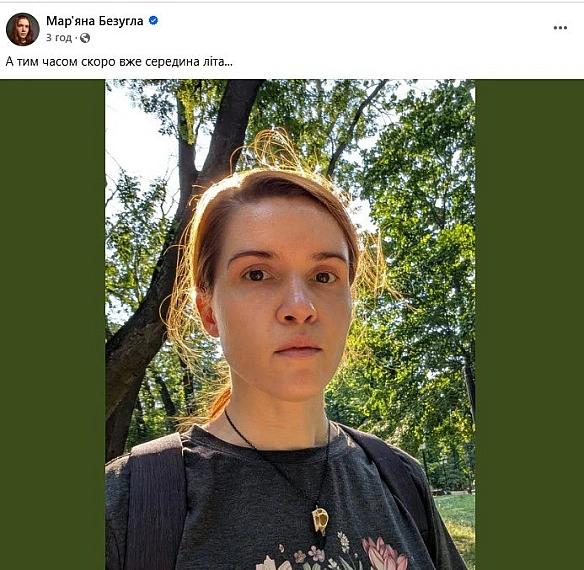The height and width of the screenshot is (570, 584).
Task: Click the bone pendant on the necklace
Action: (320, 520)
